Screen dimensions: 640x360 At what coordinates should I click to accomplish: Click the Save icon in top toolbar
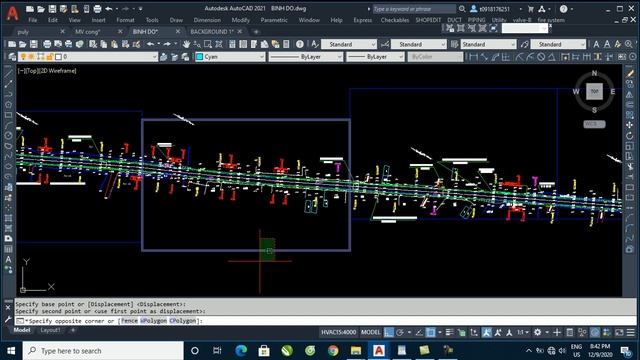point(52,9)
